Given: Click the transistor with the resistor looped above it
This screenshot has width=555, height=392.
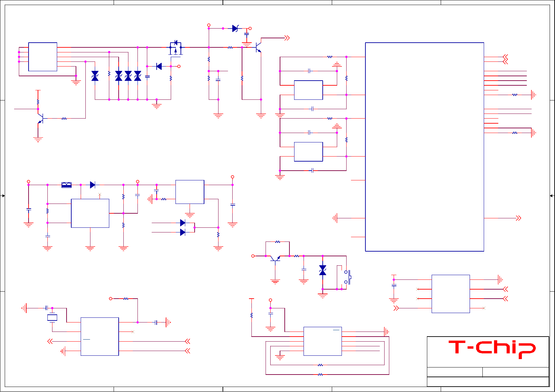Looking at the screenshot, I should (275, 258).
